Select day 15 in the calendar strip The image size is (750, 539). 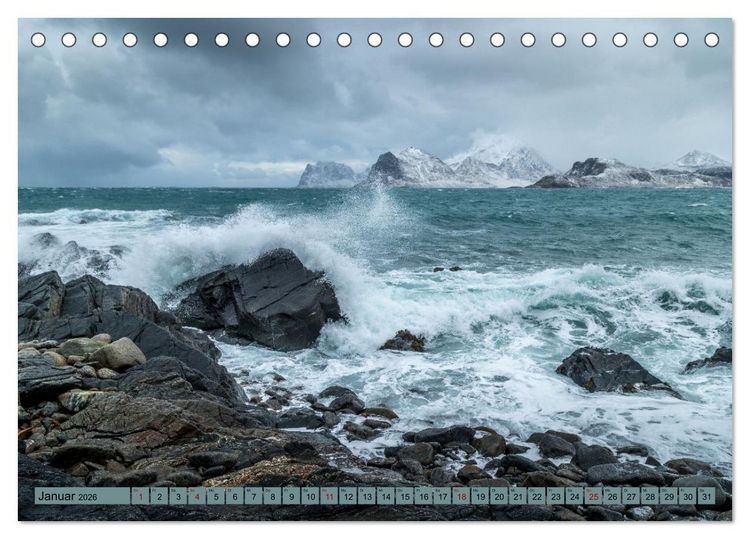(405, 496)
